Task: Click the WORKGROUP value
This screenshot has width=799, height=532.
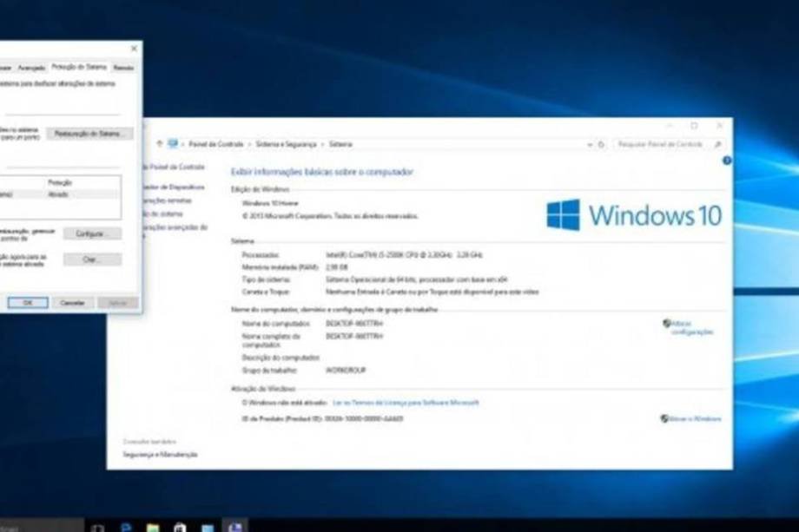Action: point(346,370)
